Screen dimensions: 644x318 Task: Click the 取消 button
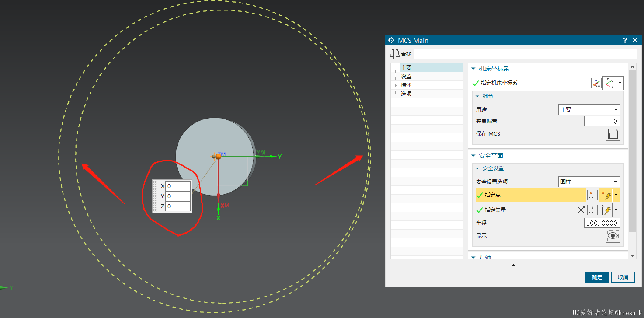click(x=623, y=277)
